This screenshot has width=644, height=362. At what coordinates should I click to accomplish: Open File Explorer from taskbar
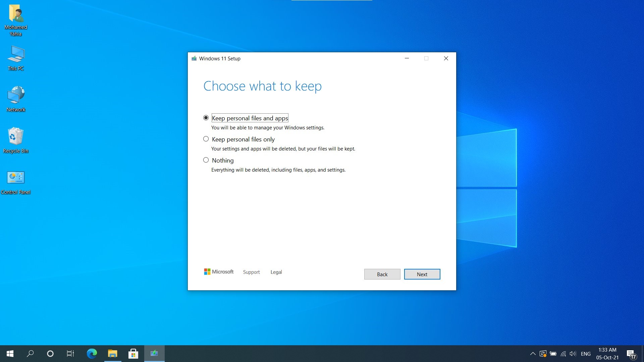112,354
